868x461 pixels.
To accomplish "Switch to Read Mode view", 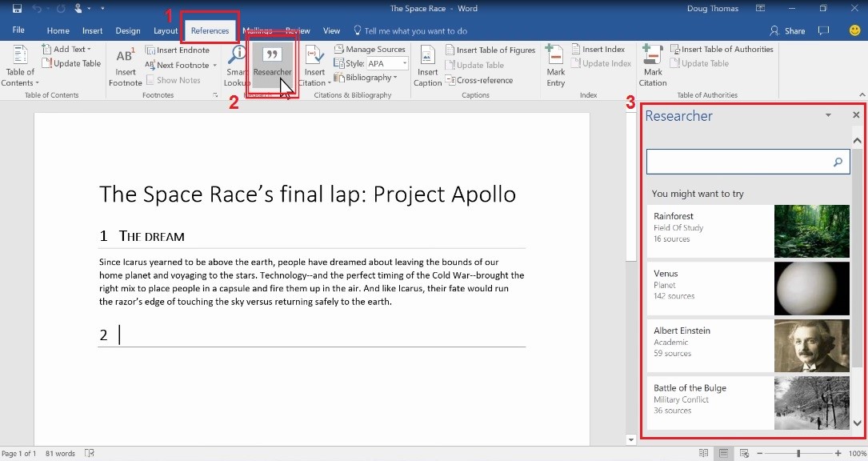I will pyautogui.click(x=703, y=453).
